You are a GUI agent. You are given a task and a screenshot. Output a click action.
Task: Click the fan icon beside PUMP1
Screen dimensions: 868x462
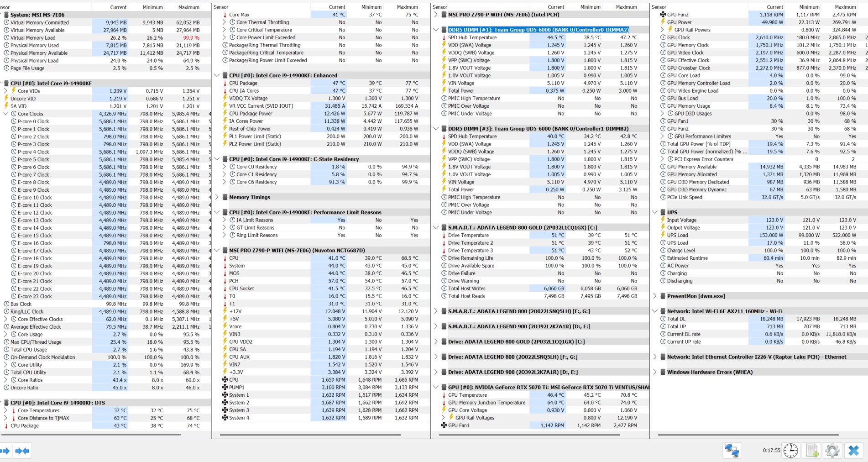[x=225, y=388]
